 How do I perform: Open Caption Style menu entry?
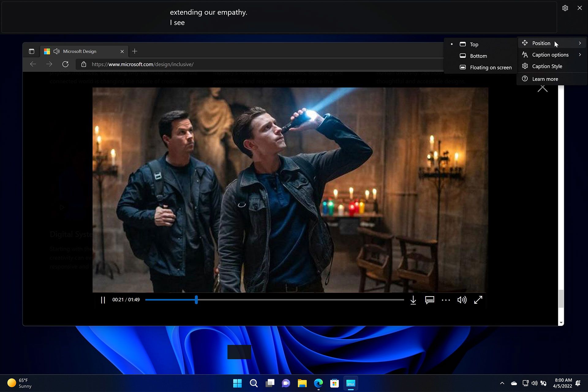[547, 66]
